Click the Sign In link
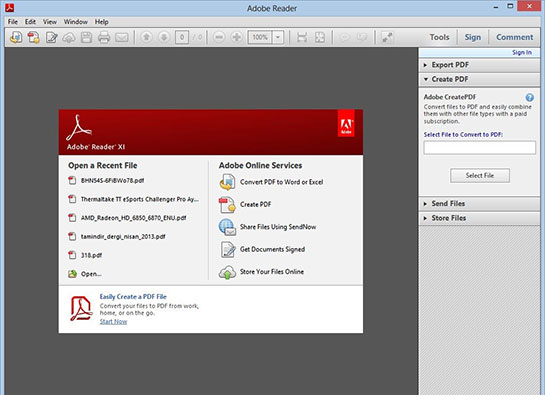545x395 pixels. (x=522, y=53)
